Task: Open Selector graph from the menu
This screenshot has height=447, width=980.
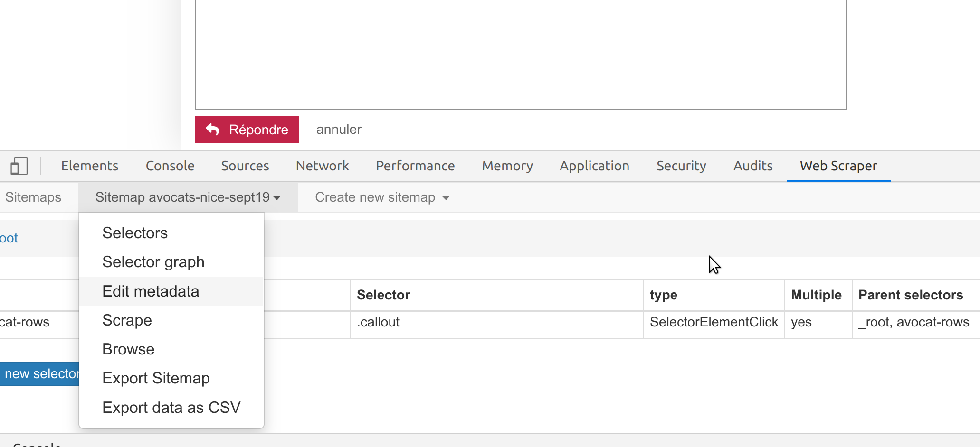Action: coord(153,262)
